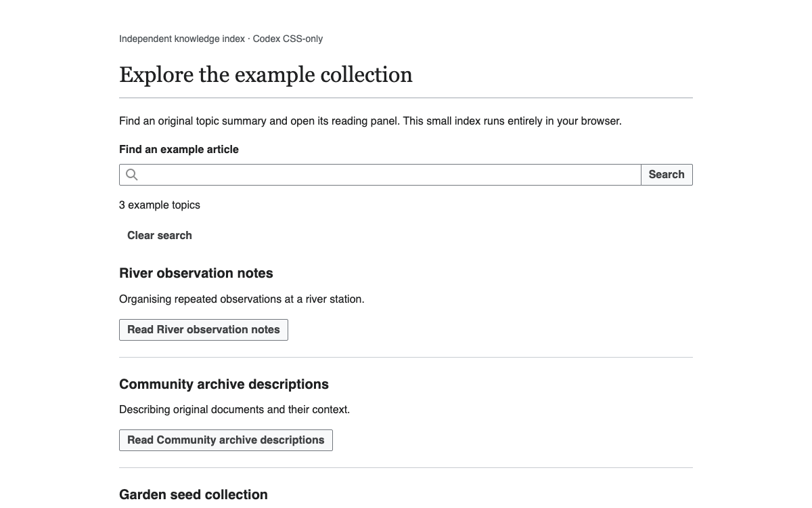The height and width of the screenshot is (508, 812).
Task: Select the Garden seed collection heading
Action: coord(194,495)
